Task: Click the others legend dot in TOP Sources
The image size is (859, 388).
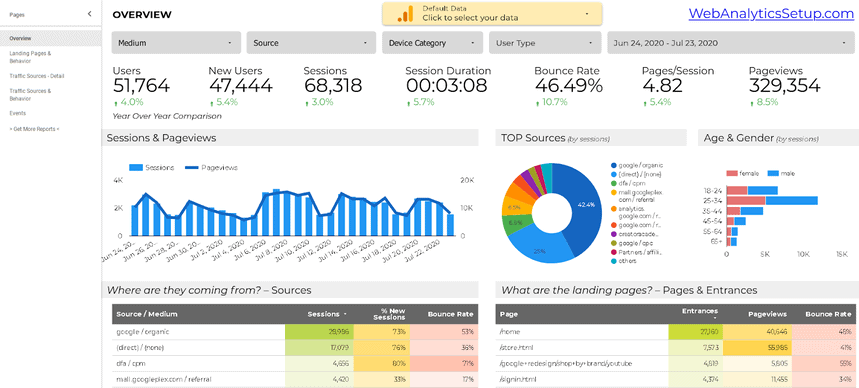Action: coord(614,261)
